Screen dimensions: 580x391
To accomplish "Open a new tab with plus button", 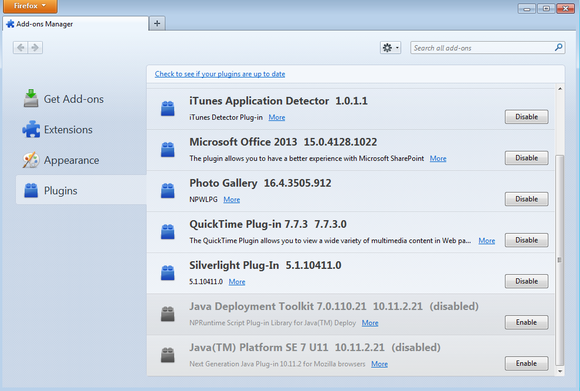I will [x=157, y=23].
